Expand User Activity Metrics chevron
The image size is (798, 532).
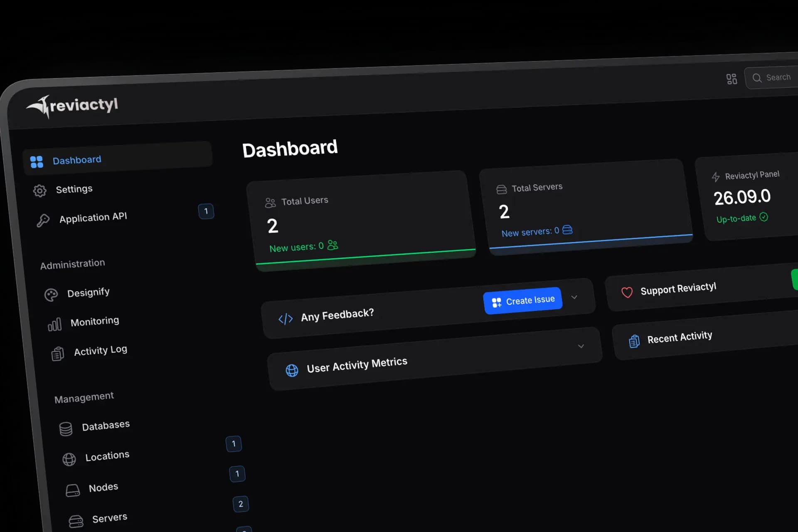coord(581,346)
